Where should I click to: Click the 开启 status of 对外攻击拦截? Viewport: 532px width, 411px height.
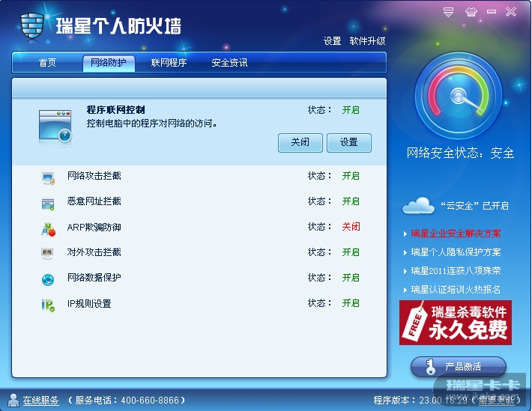(x=351, y=252)
